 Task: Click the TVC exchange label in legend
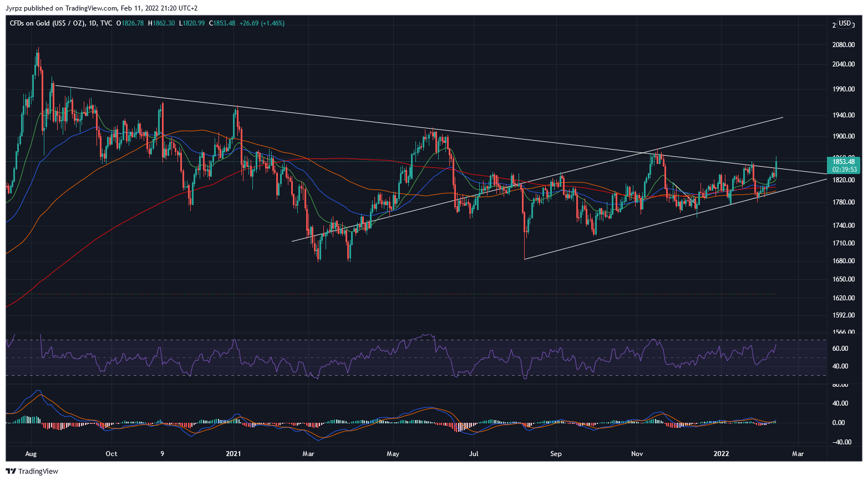(106, 23)
